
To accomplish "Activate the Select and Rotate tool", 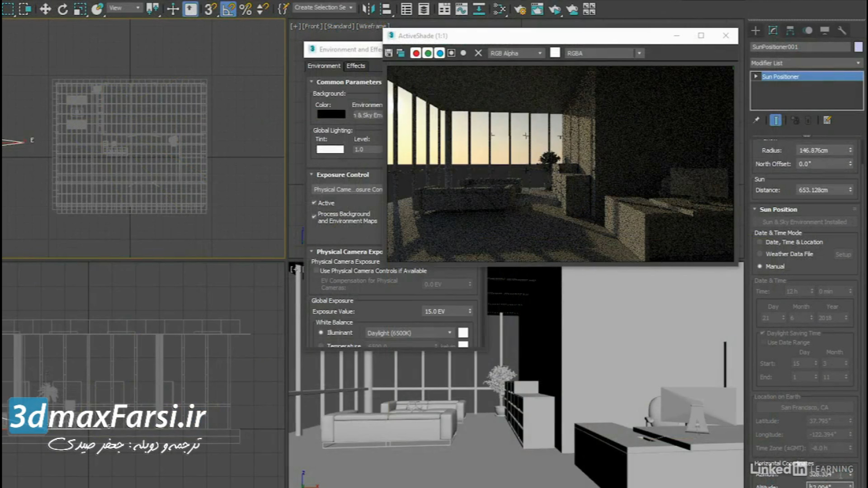I will (62, 9).
